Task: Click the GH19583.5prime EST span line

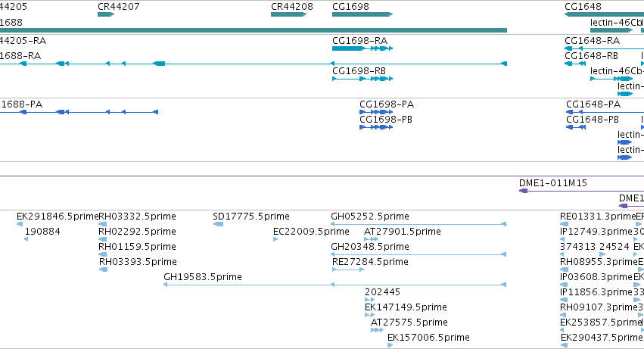Action: coord(334,285)
